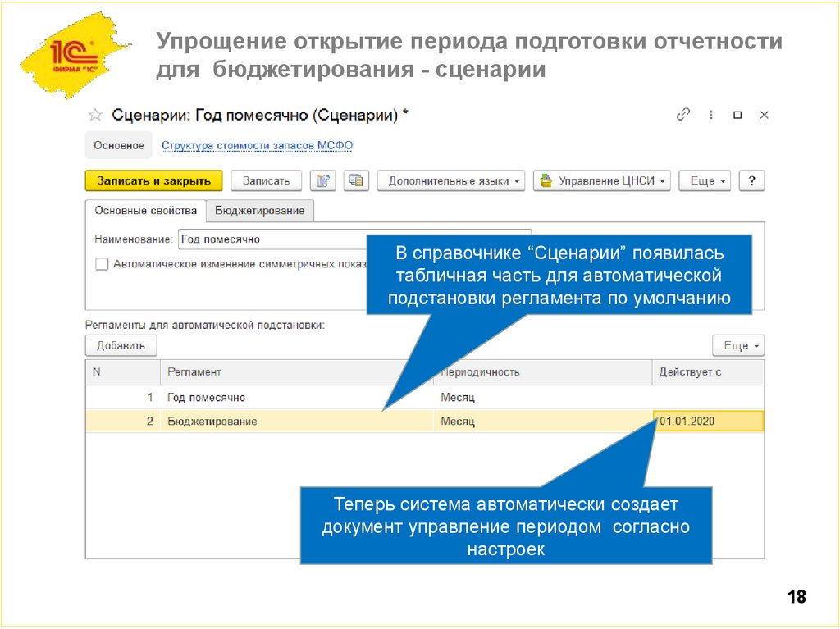
Task: Click Записать и закрыть button
Action: pyautogui.click(x=153, y=181)
